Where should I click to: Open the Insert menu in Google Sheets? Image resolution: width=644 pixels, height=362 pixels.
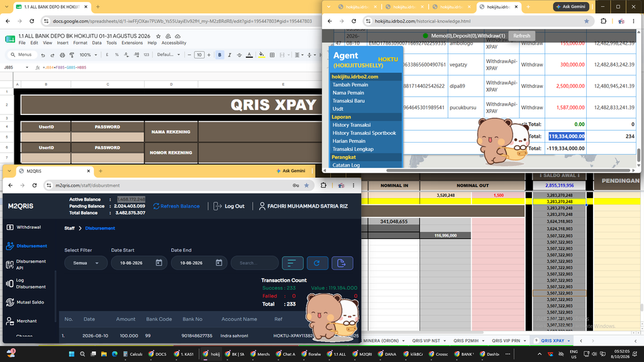(x=62, y=43)
